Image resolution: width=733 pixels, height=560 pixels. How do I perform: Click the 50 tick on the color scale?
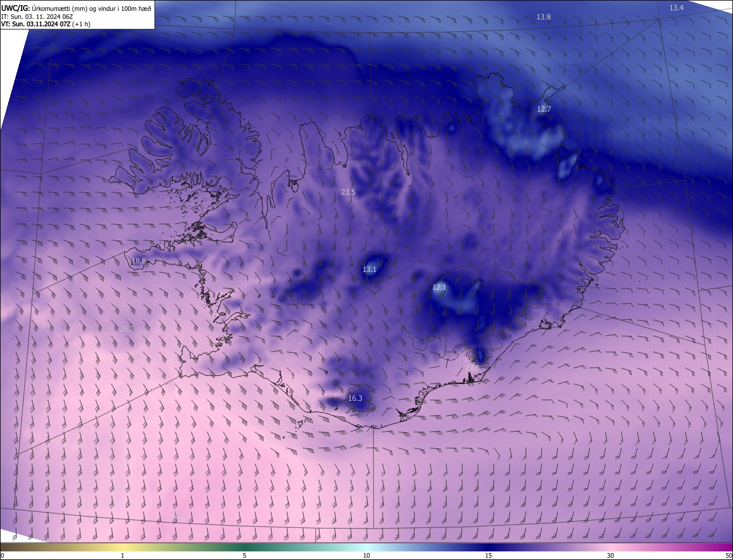tap(728, 555)
